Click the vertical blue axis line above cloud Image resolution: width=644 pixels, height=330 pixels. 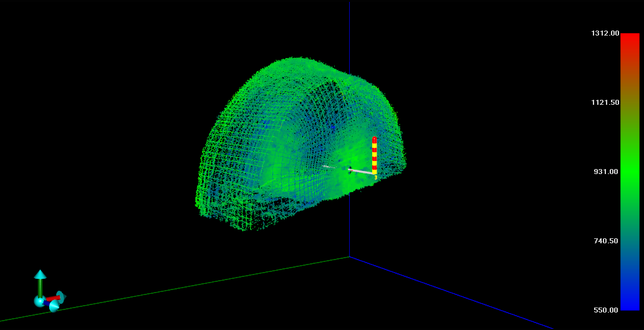coord(350,31)
